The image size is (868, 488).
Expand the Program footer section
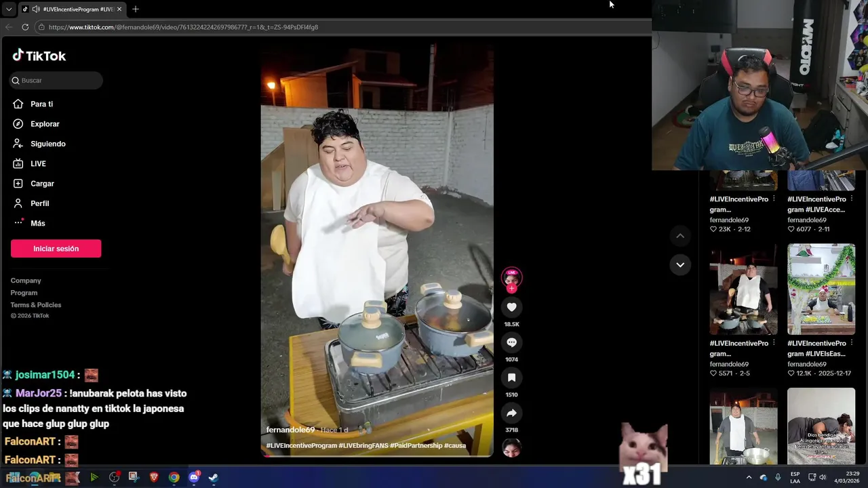pyautogui.click(x=24, y=293)
